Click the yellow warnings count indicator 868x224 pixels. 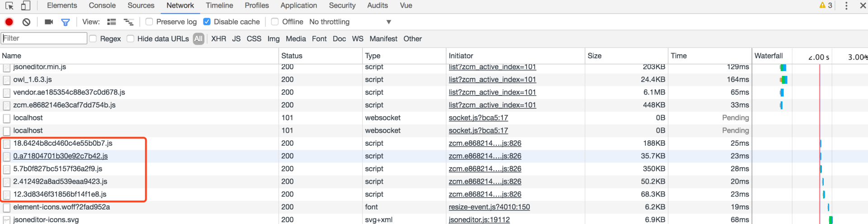[826, 5]
